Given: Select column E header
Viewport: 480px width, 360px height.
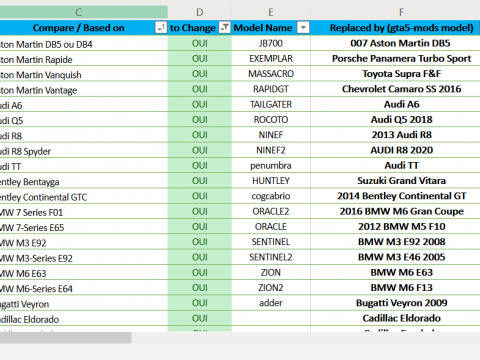Looking at the screenshot, I should [271, 12].
